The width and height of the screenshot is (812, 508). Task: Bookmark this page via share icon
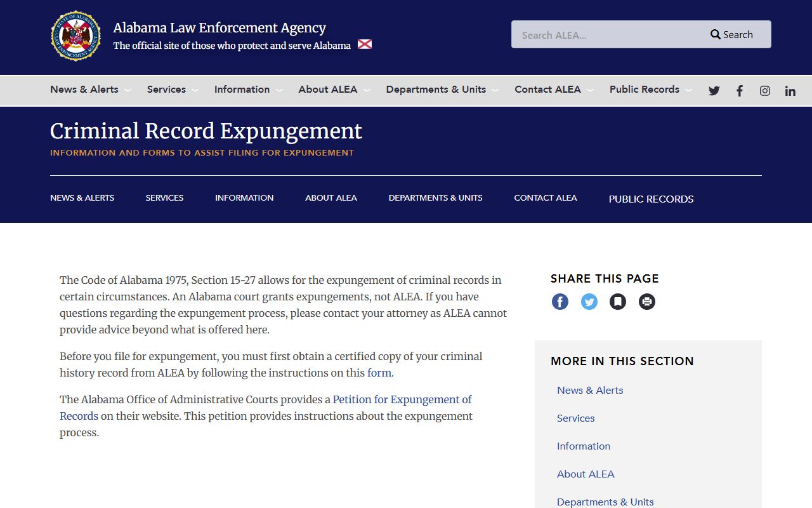pyautogui.click(x=618, y=302)
